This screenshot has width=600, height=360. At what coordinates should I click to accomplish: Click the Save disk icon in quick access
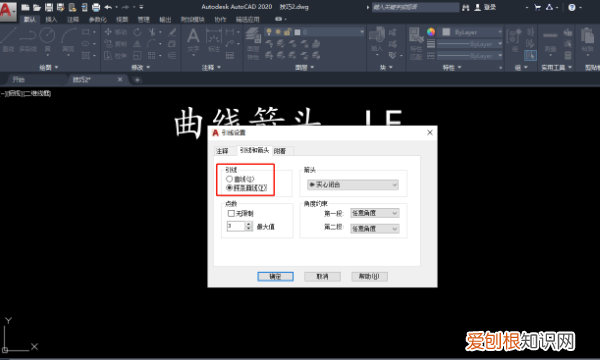(x=49, y=7)
